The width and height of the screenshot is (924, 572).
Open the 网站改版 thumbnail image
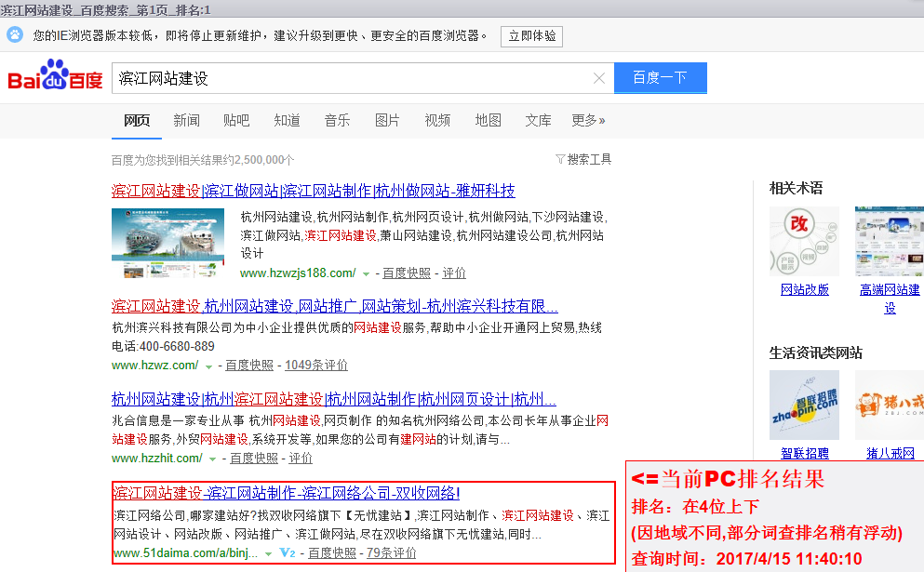pyautogui.click(x=804, y=241)
